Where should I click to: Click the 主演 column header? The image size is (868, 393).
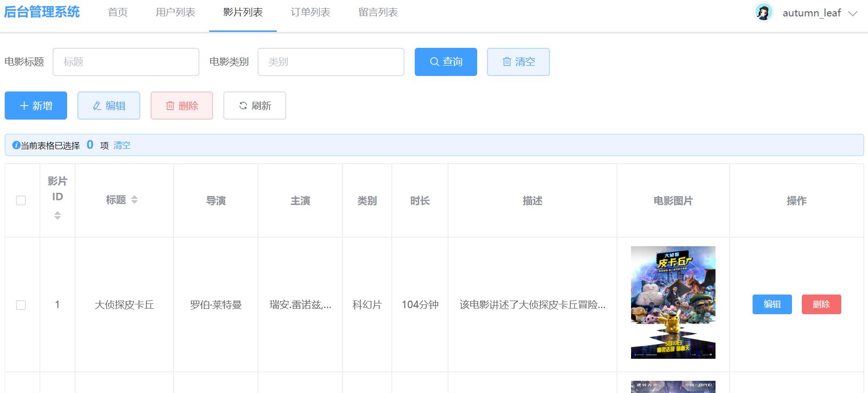[x=300, y=201]
